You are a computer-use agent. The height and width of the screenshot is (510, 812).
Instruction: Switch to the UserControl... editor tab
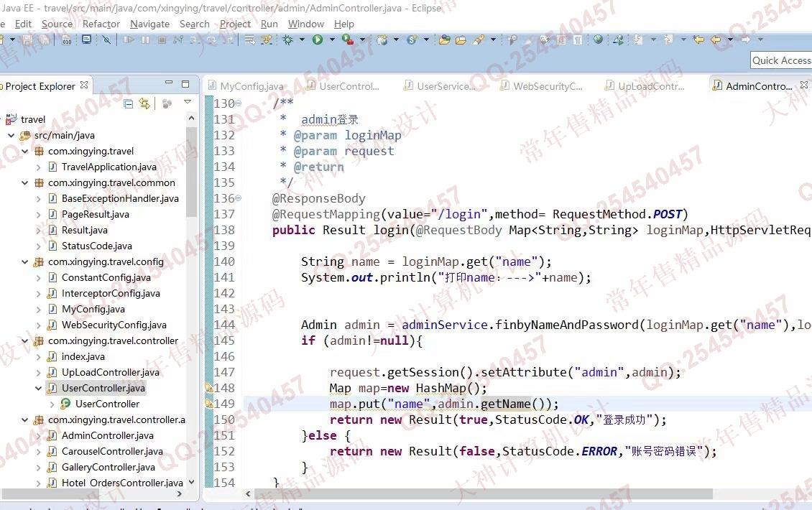tap(343, 86)
